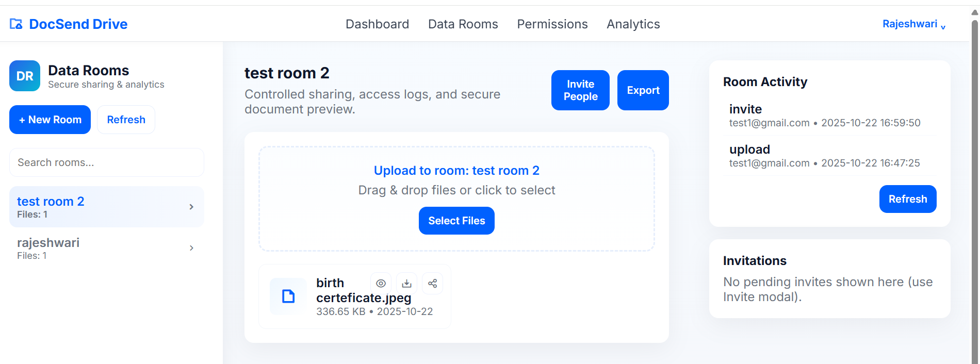The width and height of the screenshot is (980, 364).
Task: Share the birth certeficate.jpeg file
Action: pyautogui.click(x=432, y=284)
